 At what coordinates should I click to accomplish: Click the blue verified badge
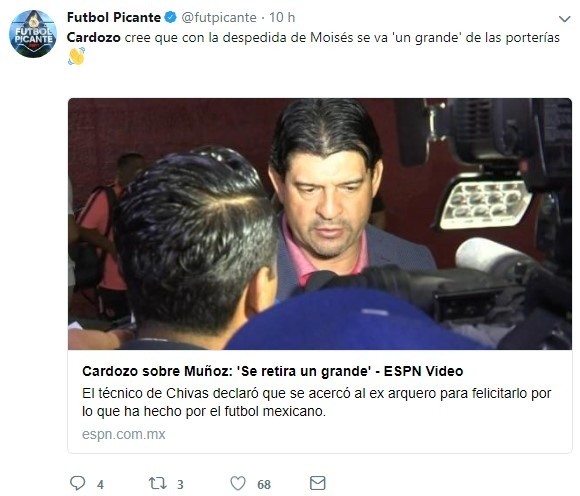pos(170,17)
